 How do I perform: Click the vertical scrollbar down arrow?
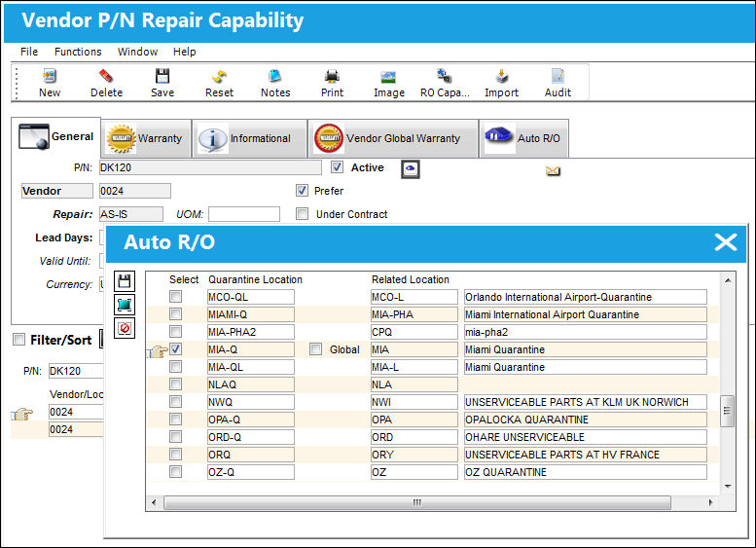(x=728, y=487)
